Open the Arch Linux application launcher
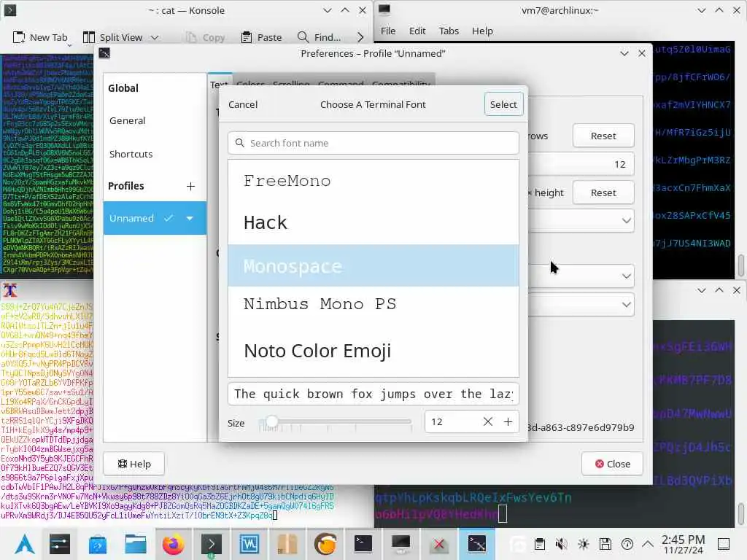 pos(25,544)
